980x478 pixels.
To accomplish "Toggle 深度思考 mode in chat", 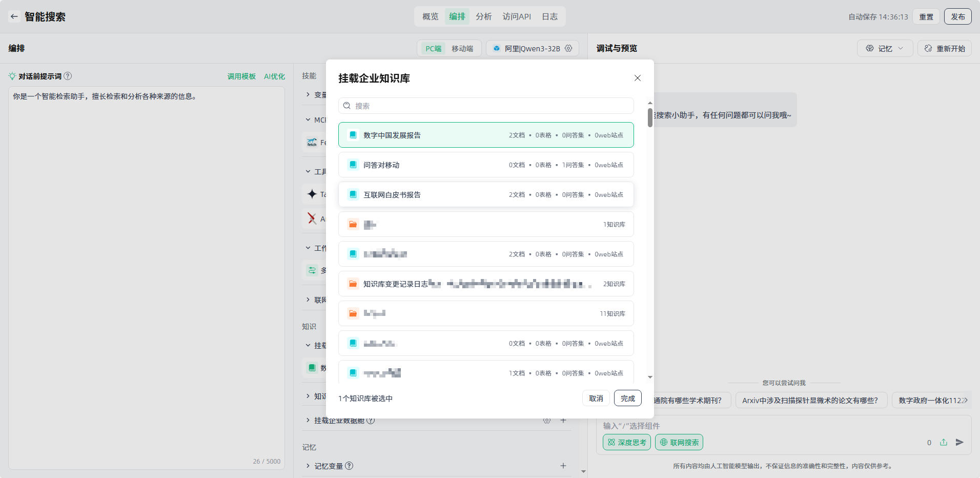I will [626, 442].
